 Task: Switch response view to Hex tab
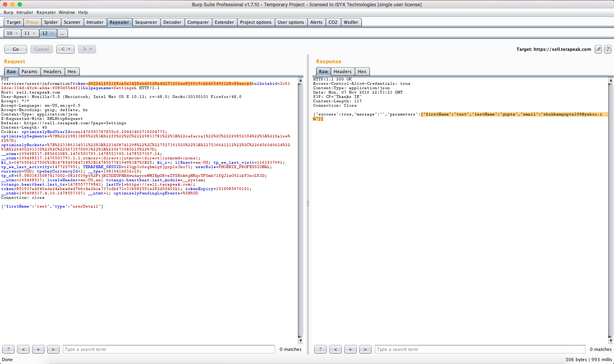pyautogui.click(x=362, y=71)
